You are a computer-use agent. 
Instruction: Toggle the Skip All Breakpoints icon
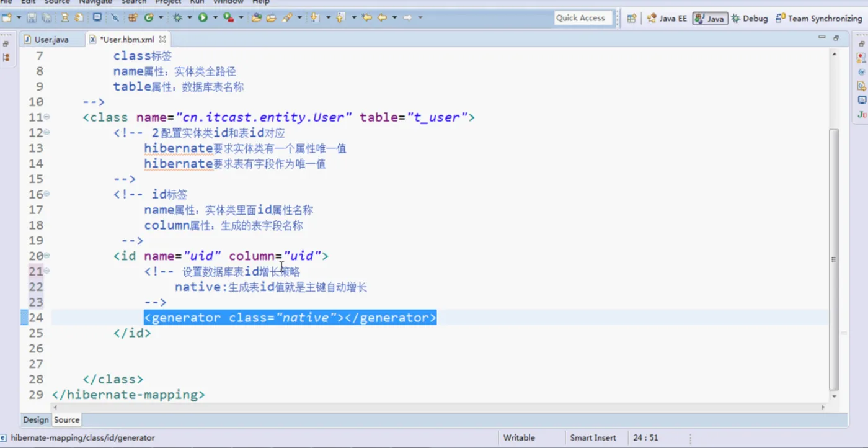click(x=115, y=18)
